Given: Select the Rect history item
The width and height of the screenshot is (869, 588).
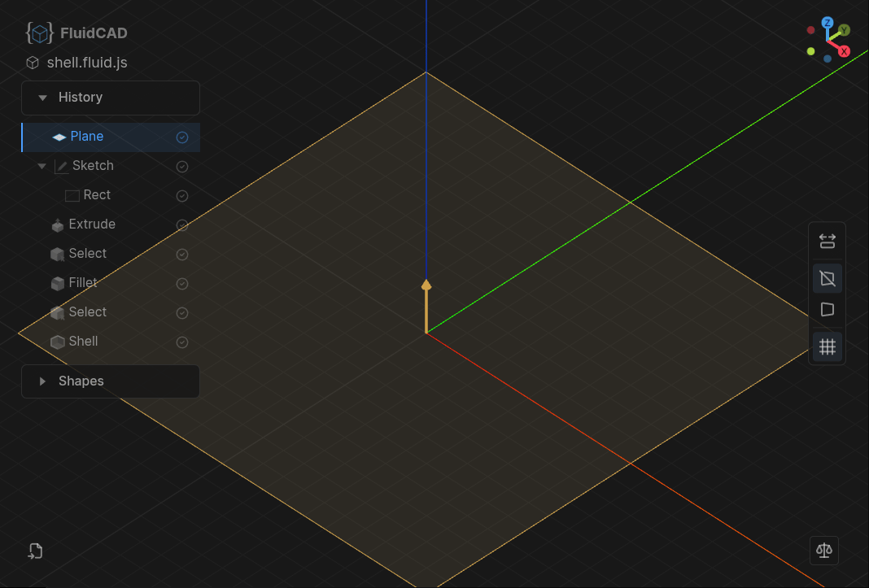Looking at the screenshot, I should coord(111,196).
